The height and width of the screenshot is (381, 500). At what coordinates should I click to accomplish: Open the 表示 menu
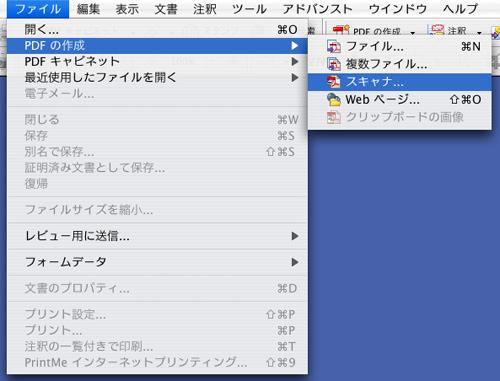click(x=127, y=9)
